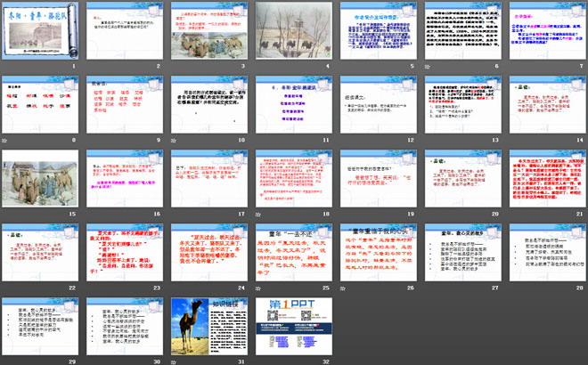
Task: Select slide 7 自学指导
Action: click(548, 31)
